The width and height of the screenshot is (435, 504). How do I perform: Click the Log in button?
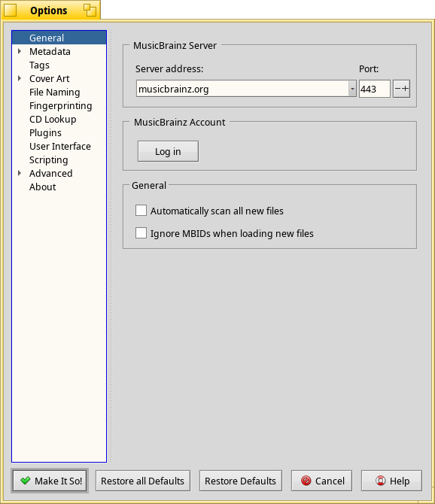click(x=168, y=151)
